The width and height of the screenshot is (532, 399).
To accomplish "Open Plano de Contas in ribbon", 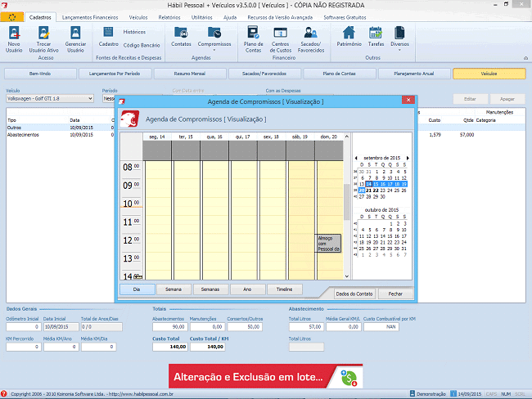I will (x=253, y=39).
